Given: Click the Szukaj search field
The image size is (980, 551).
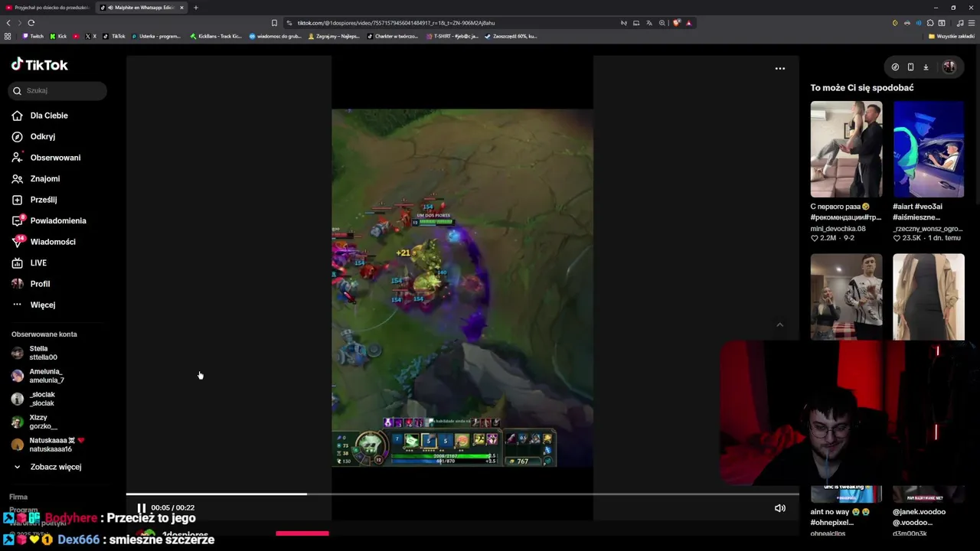Looking at the screenshot, I should pos(58,90).
